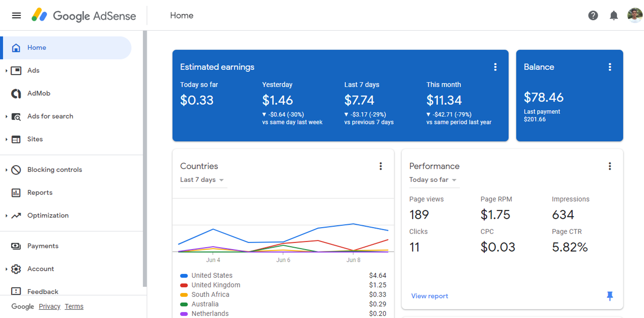The image size is (644, 318).
Task: Click the hamburger navigation menu icon
Action: 16,15
